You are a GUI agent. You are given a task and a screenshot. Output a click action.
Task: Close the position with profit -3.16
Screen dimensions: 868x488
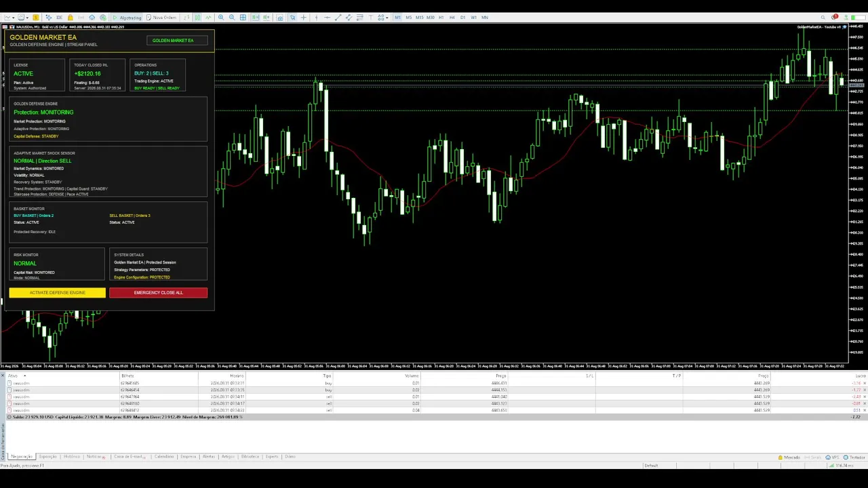865,383
